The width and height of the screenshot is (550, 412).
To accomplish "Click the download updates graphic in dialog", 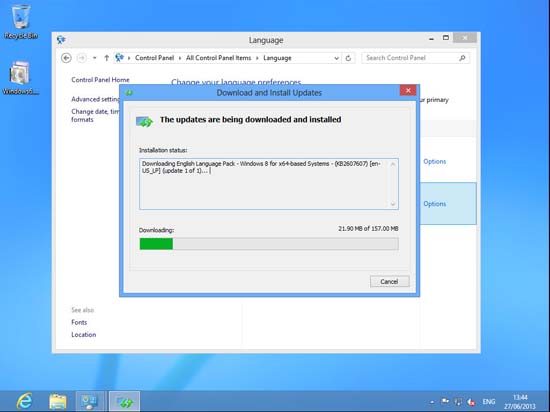I will click(x=145, y=121).
